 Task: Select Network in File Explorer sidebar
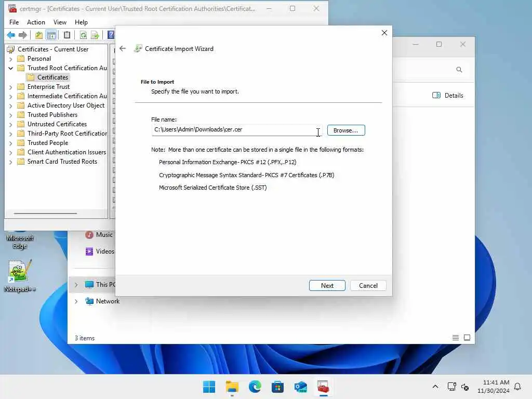pyautogui.click(x=108, y=301)
